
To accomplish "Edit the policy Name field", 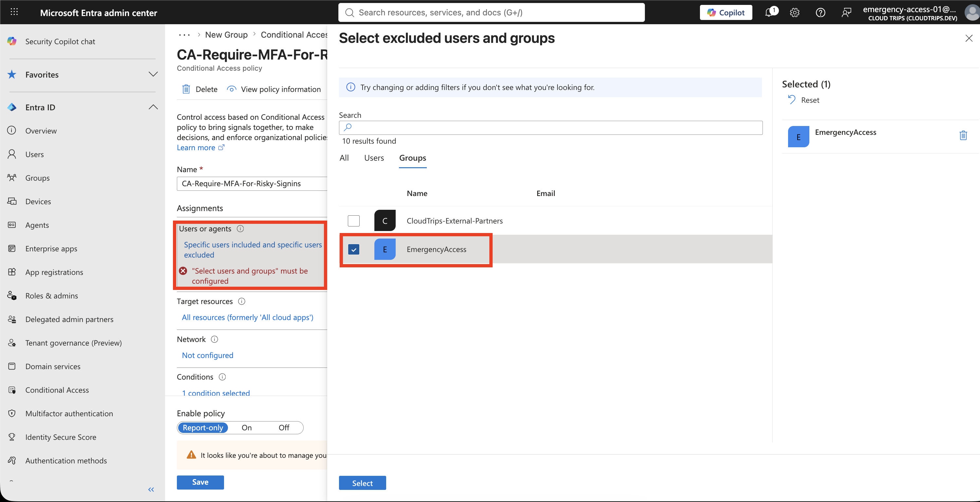I will (x=252, y=184).
